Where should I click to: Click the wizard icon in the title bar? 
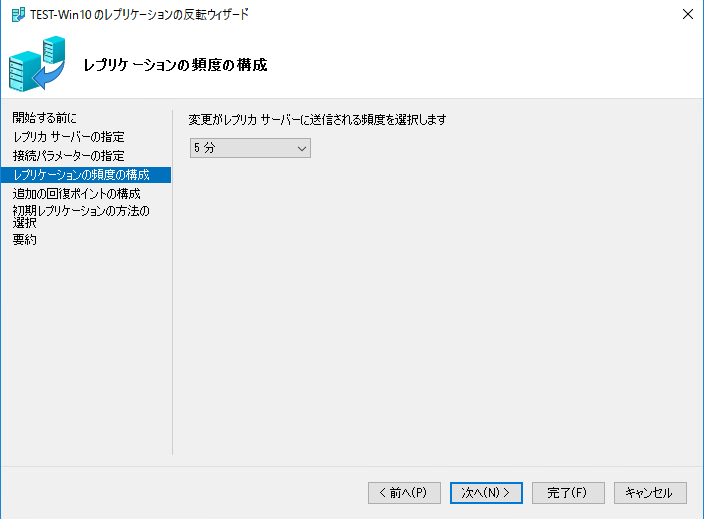click(17, 14)
